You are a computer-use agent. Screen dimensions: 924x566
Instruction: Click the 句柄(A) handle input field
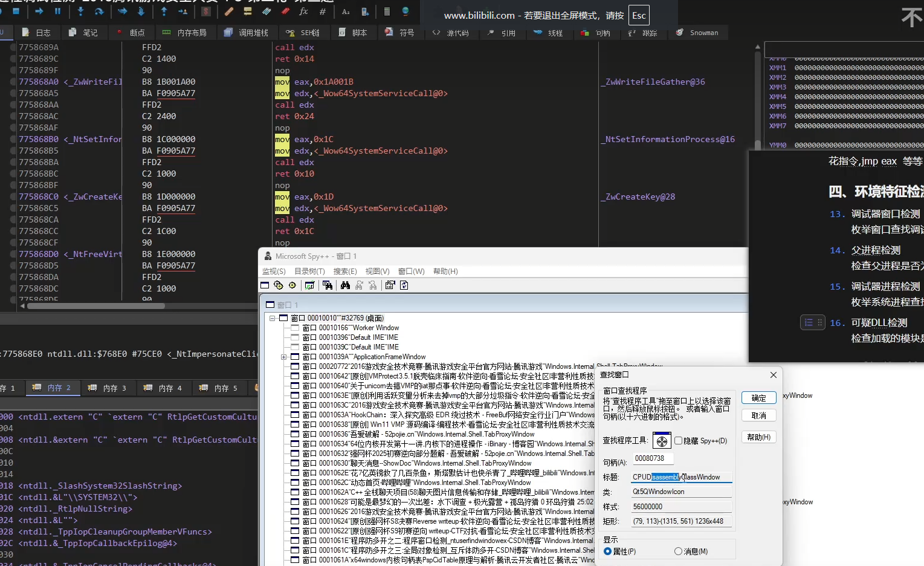(x=653, y=459)
